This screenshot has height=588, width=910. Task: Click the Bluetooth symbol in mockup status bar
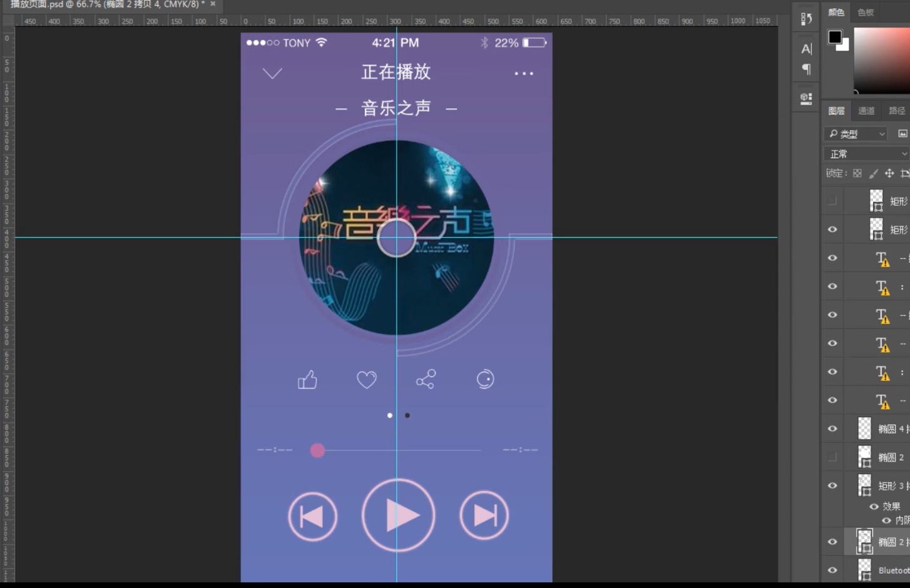coord(484,43)
